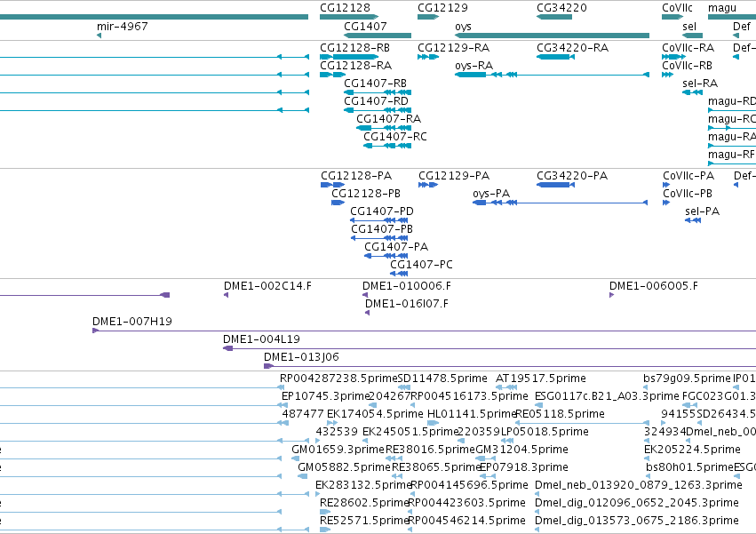Screen dimensions: 756x534
Task: Select the oys gene span
Action: (552, 36)
